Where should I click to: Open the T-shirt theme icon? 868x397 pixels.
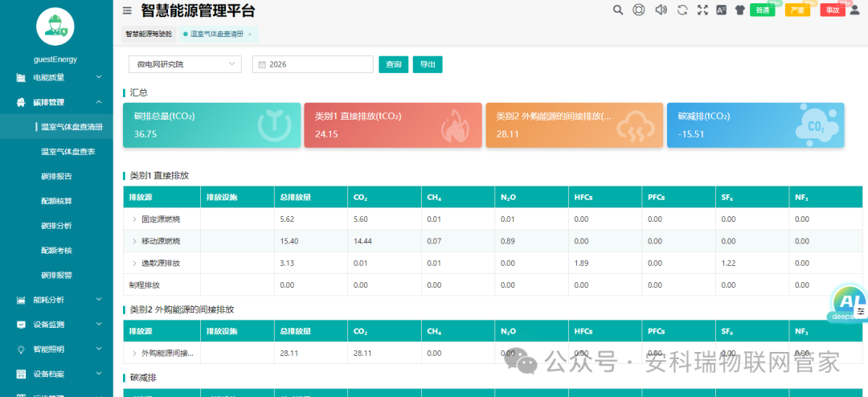coord(739,10)
